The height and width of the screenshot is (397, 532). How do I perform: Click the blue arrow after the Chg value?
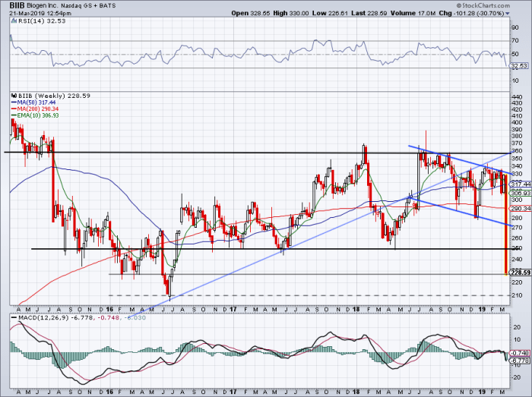click(x=508, y=14)
